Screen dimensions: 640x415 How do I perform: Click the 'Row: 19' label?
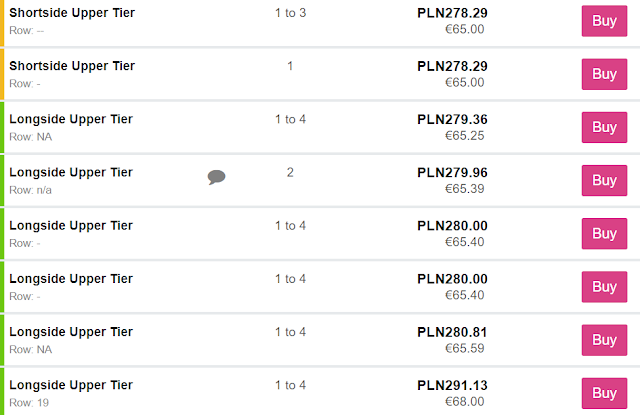[28, 402]
